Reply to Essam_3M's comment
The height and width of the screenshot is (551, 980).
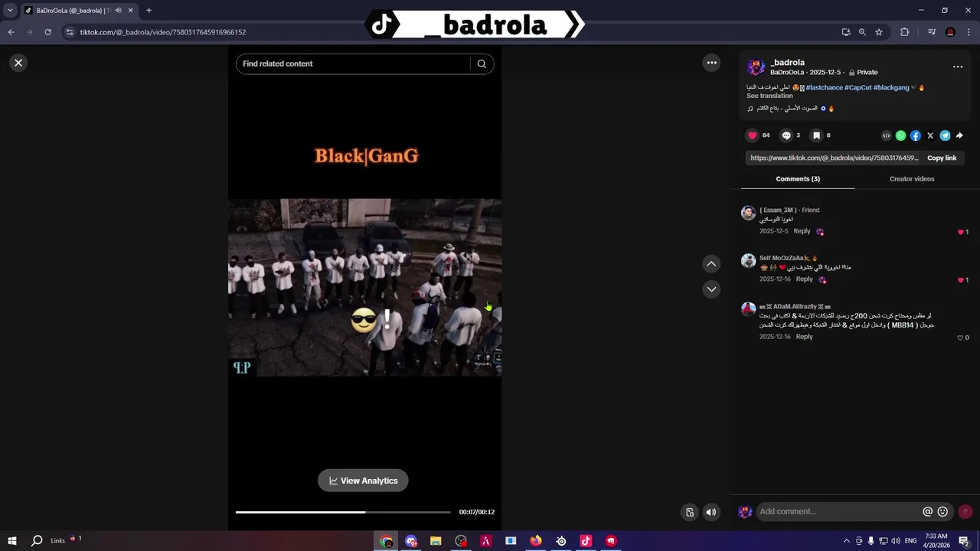point(802,231)
